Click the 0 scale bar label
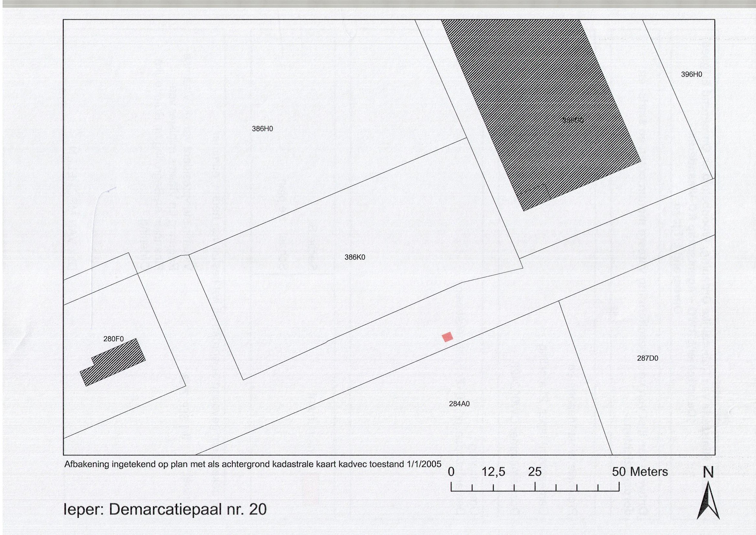Screen dimensions: 756x535 click(x=451, y=472)
